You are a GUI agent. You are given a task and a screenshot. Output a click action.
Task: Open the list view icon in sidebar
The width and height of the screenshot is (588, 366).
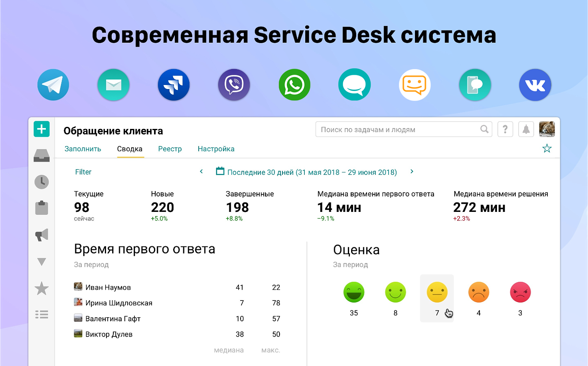41,314
